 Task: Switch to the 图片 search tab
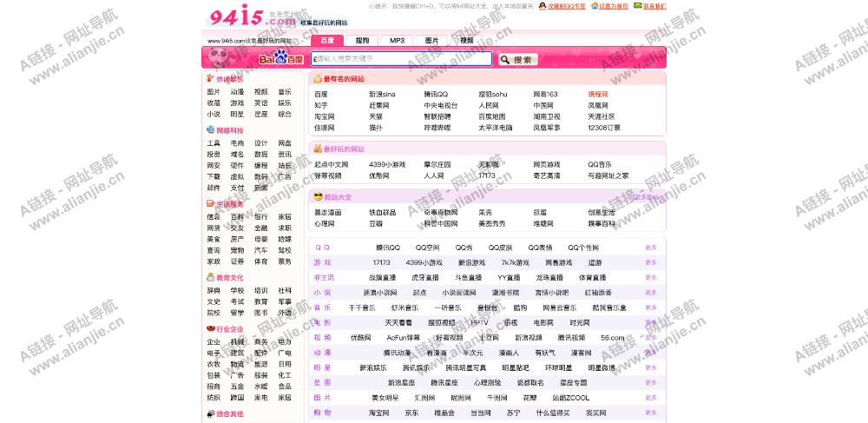pyautogui.click(x=431, y=41)
